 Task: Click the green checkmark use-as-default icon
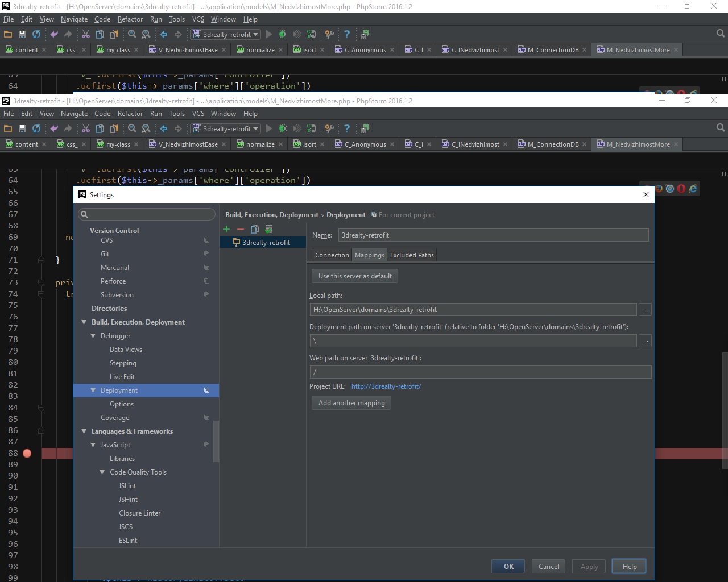268,229
